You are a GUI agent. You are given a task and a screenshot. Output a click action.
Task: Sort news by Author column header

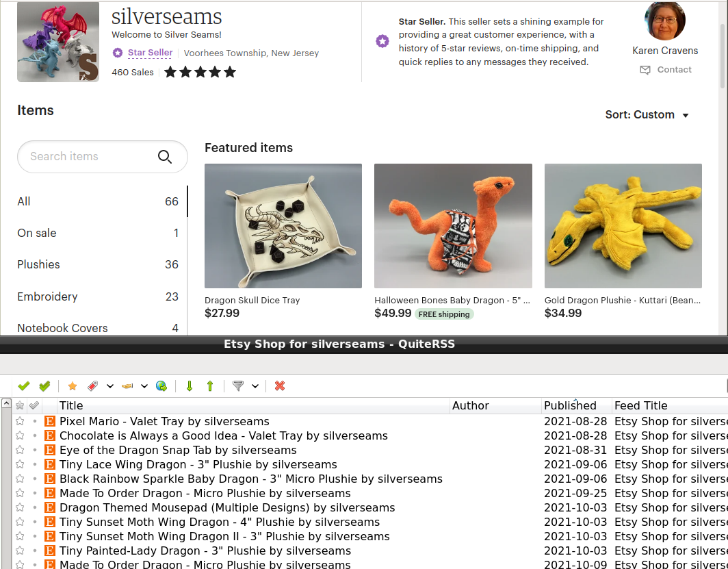click(495, 405)
